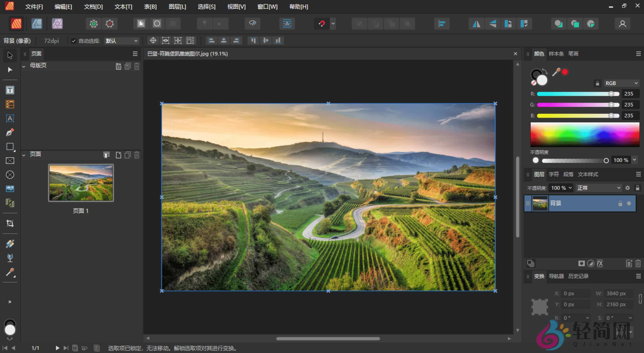Select the 页面 1 thumbnail

tap(81, 183)
